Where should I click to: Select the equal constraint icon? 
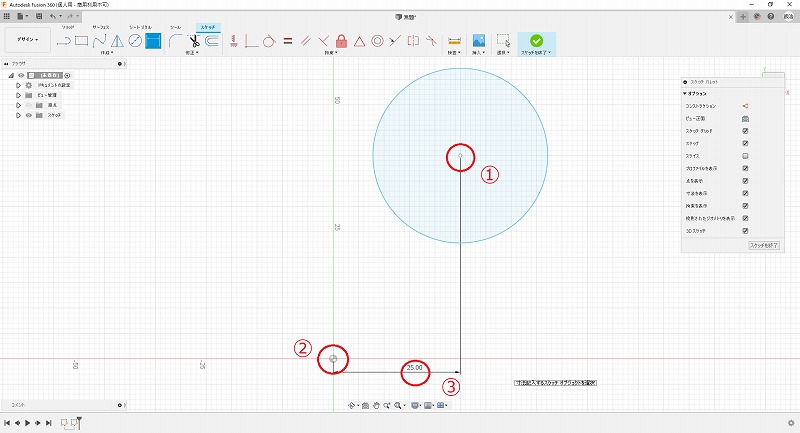coord(287,41)
